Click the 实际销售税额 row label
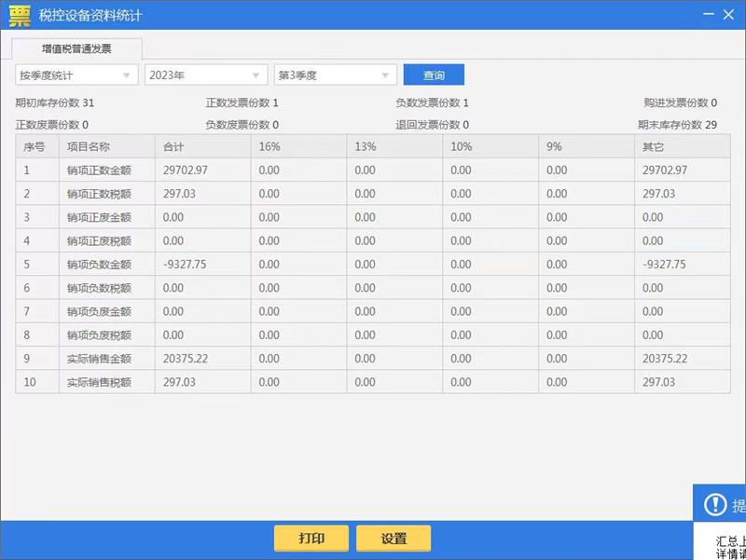 point(99,382)
